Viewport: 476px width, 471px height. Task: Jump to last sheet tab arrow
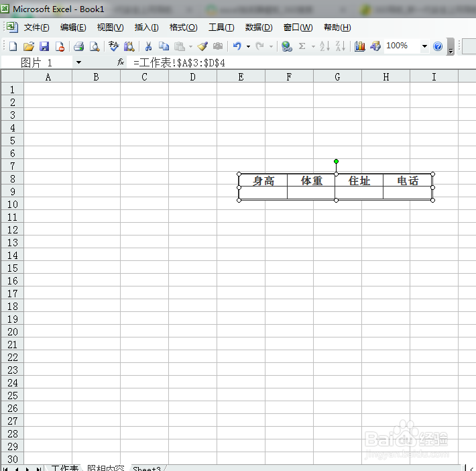coord(39,469)
